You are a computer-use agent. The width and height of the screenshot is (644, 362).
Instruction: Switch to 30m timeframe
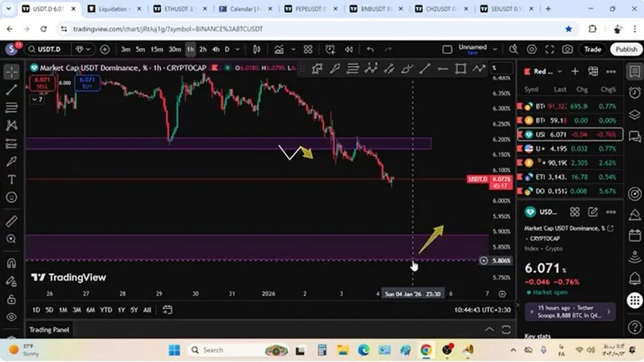coord(175,49)
